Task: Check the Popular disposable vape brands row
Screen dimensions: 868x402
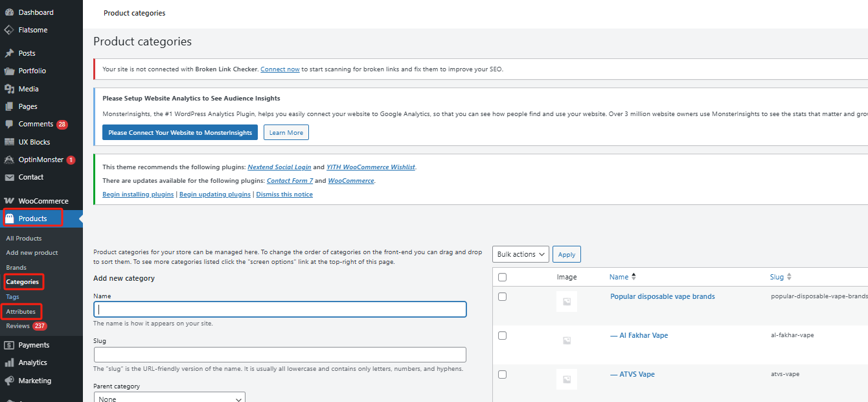Action: click(x=502, y=296)
